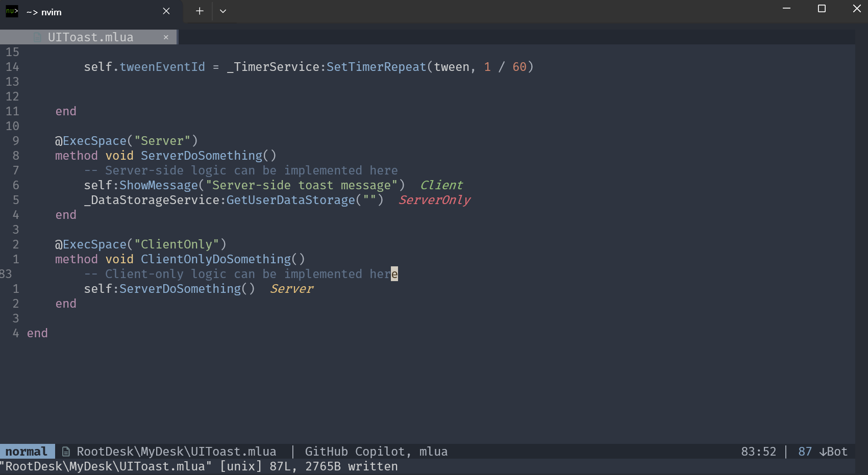Click the down-arrow Bot indicator in statusline
The image size is (868, 475).
click(x=833, y=452)
